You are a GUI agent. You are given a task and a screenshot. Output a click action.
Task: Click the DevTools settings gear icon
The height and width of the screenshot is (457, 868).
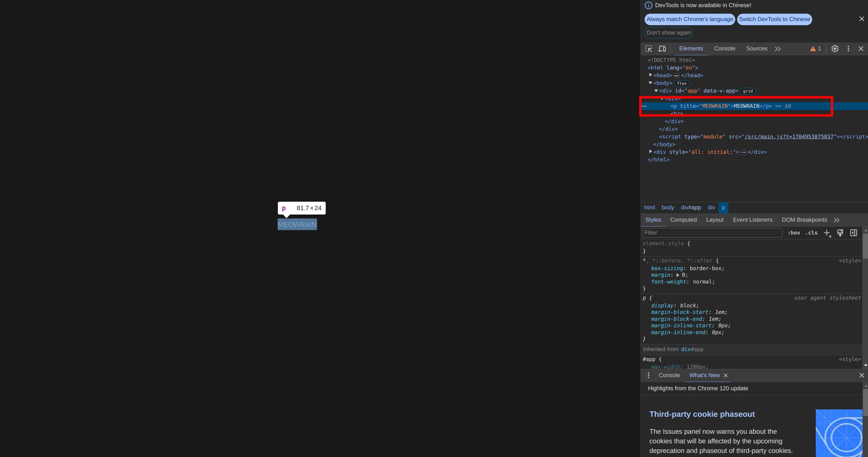(835, 48)
